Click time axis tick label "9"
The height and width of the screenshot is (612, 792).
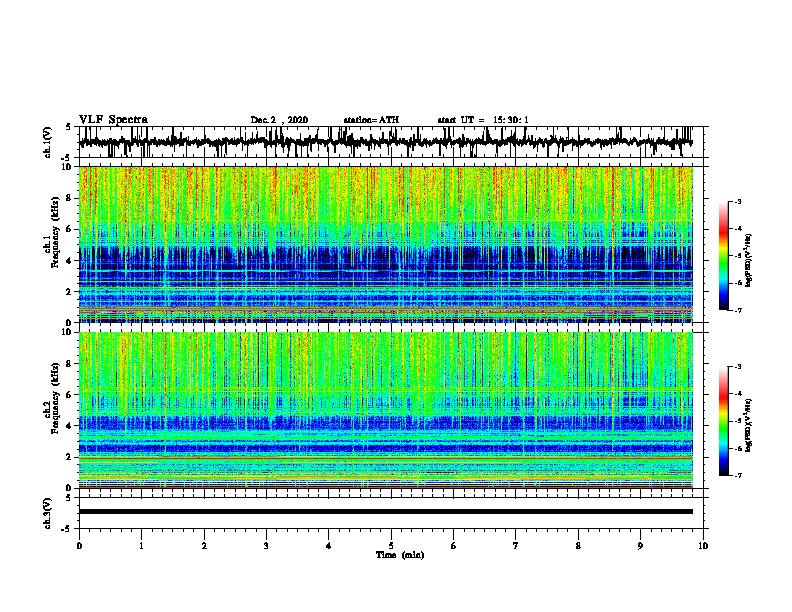click(640, 546)
